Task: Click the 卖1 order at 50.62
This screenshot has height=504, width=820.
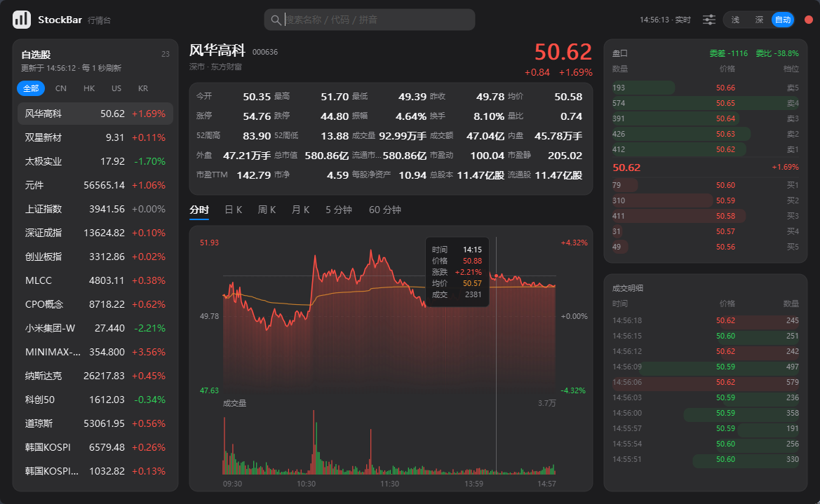Action: click(x=706, y=149)
